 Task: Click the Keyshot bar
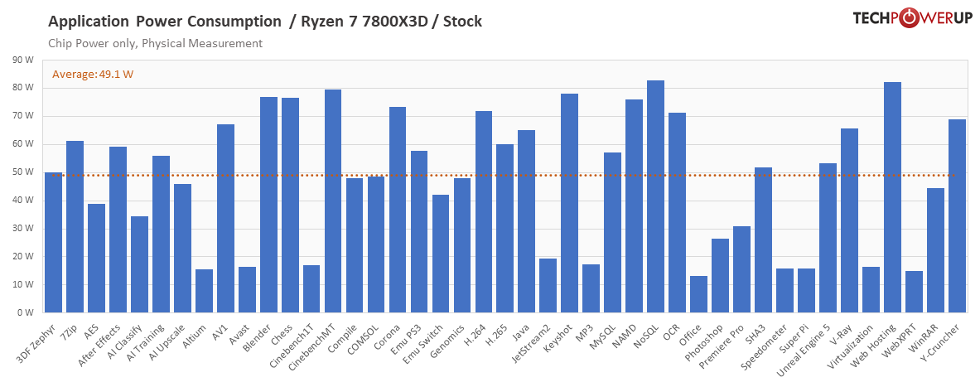[570, 203]
